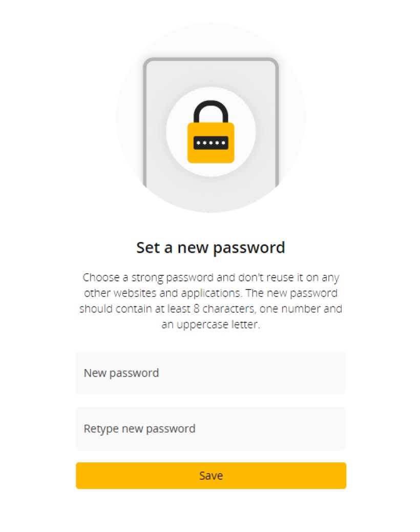Click the masked asterisks on the padlock

click(x=211, y=142)
